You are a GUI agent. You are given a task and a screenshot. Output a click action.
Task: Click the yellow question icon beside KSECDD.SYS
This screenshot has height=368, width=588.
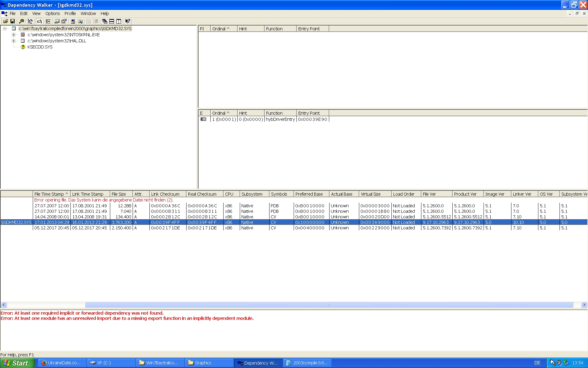(x=23, y=47)
